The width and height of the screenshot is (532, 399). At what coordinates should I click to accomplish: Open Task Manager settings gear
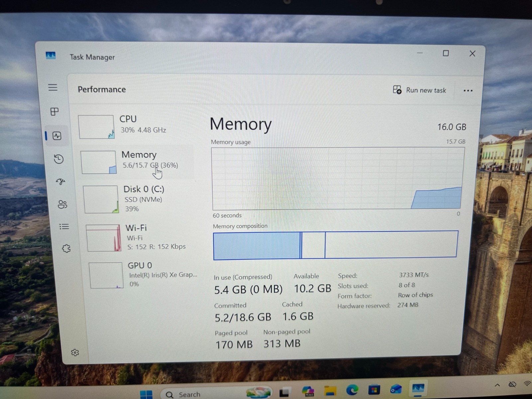pos(75,352)
